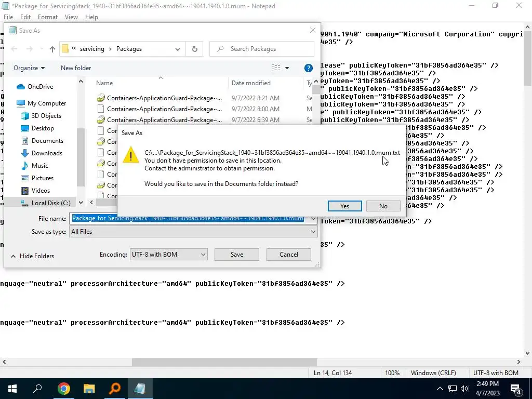532x399 pixels.
Task: Click the Search Packages field
Action: click(x=262, y=49)
